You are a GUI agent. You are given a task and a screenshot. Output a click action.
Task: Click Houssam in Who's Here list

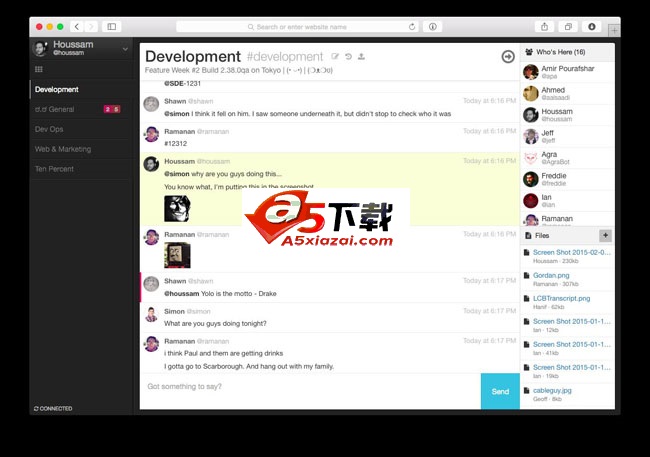(567, 115)
